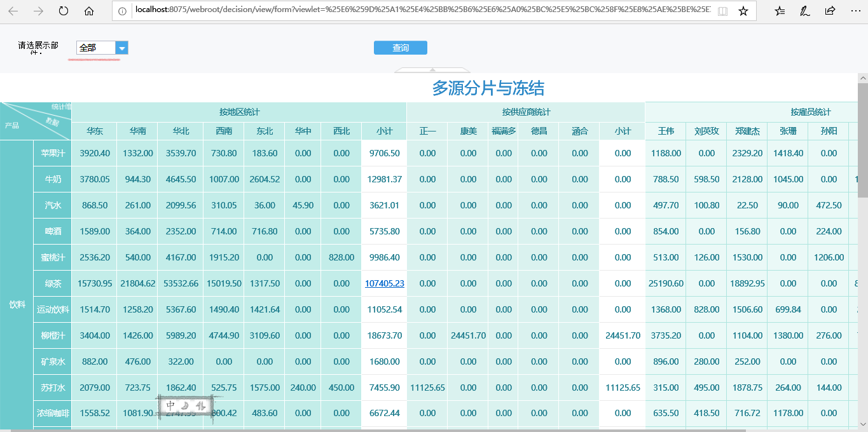Click the vertical scrollbar thumb
This screenshot has height=432, width=868.
863,141
